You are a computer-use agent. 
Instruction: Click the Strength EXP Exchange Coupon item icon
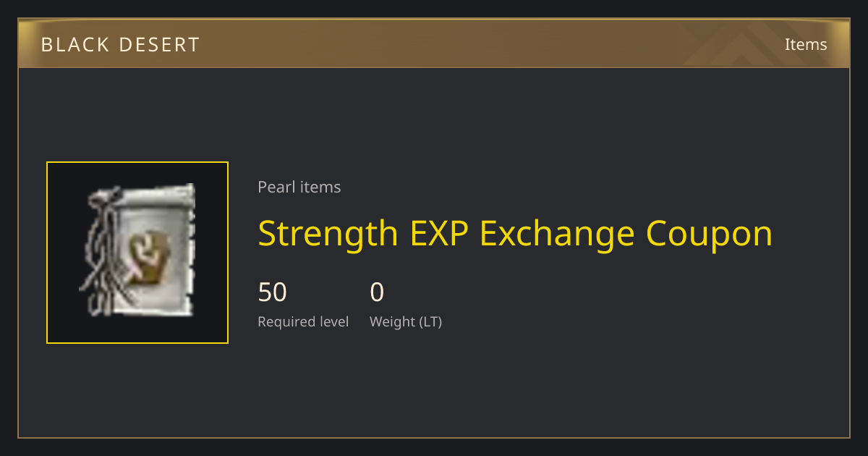click(137, 252)
